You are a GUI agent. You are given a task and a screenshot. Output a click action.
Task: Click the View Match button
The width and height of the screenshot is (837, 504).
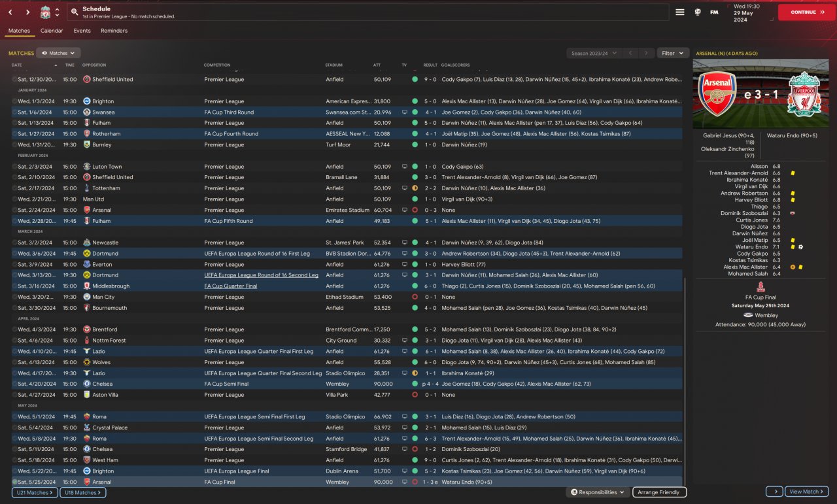coord(807,492)
